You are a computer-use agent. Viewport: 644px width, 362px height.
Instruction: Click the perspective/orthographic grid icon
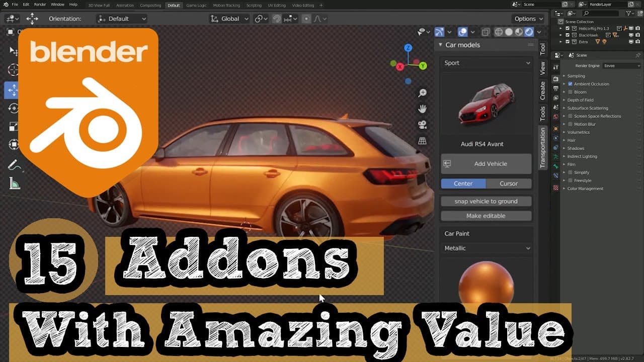coord(423,141)
